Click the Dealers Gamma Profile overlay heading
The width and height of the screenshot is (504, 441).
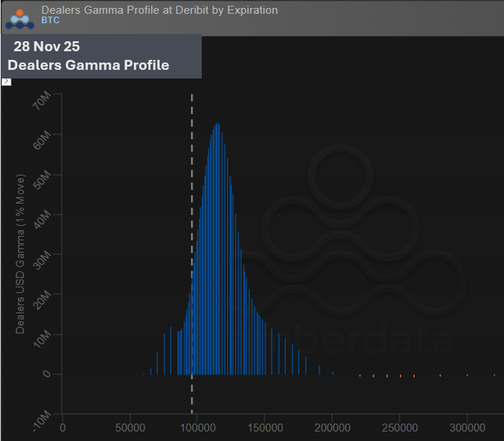pos(88,65)
